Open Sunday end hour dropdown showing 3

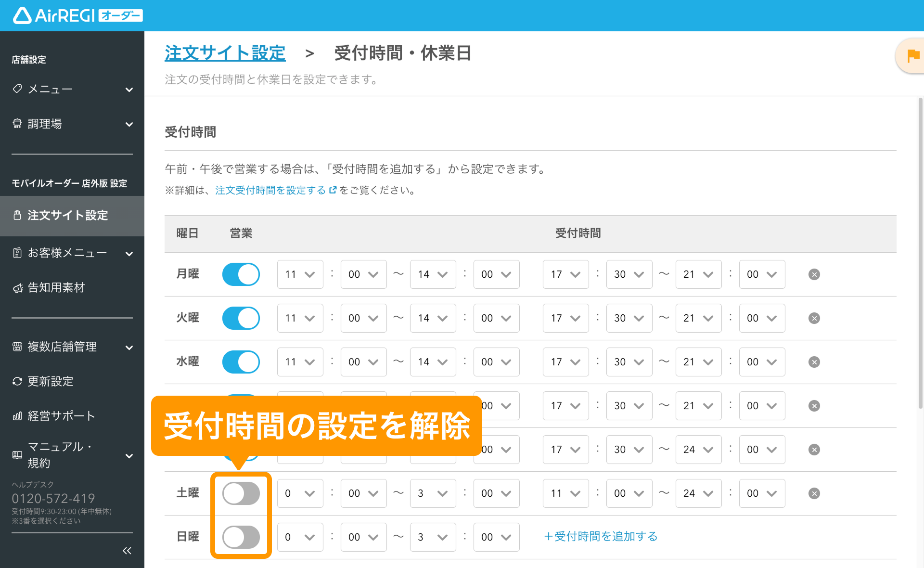[433, 537]
